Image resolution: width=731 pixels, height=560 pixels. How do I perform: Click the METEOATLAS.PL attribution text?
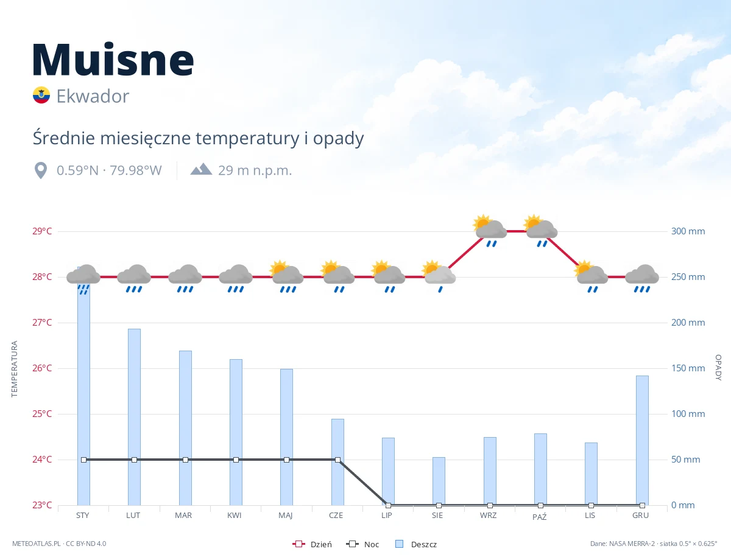pyautogui.click(x=59, y=544)
